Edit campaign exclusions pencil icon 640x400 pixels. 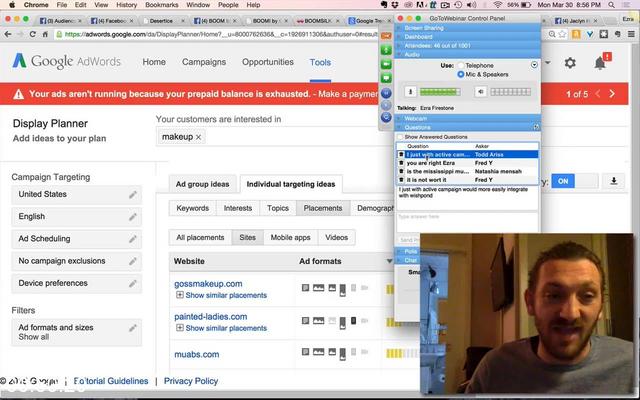(x=133, y=261)
